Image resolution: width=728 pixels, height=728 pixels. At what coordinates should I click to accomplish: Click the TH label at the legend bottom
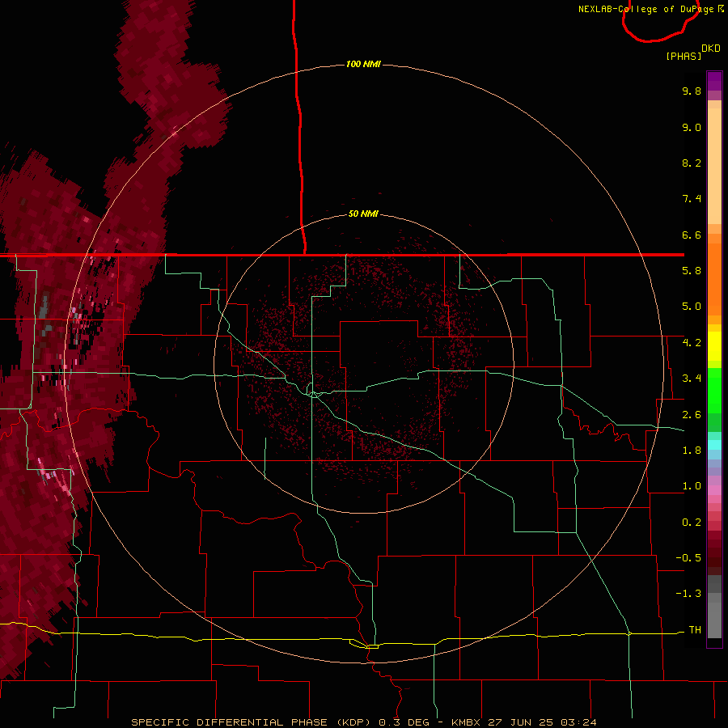(x=695, y=630)
